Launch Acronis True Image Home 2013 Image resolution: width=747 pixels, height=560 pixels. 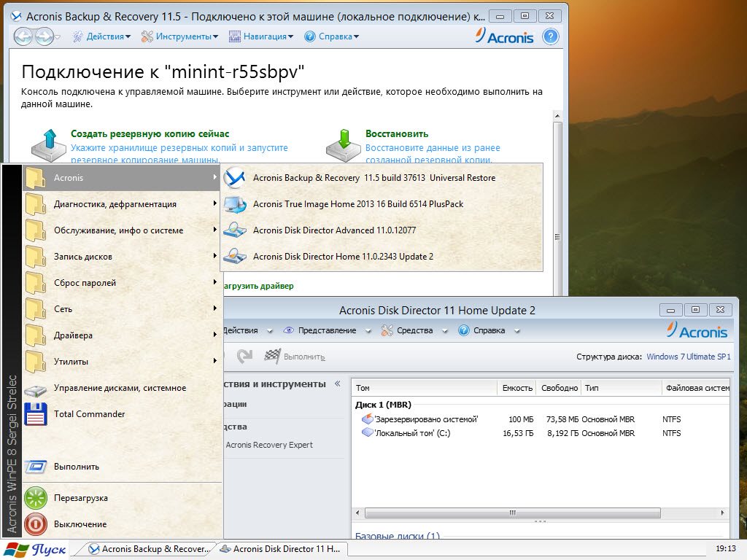coord(381,204)
